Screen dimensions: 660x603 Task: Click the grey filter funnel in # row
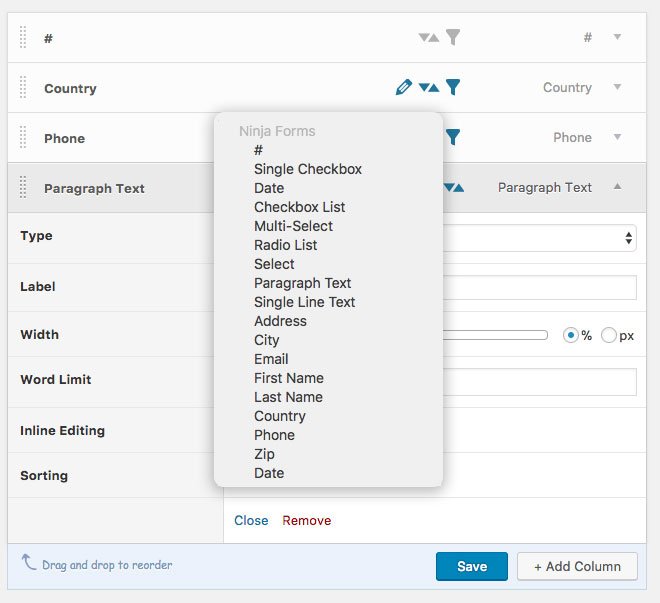tap(453, 38)
